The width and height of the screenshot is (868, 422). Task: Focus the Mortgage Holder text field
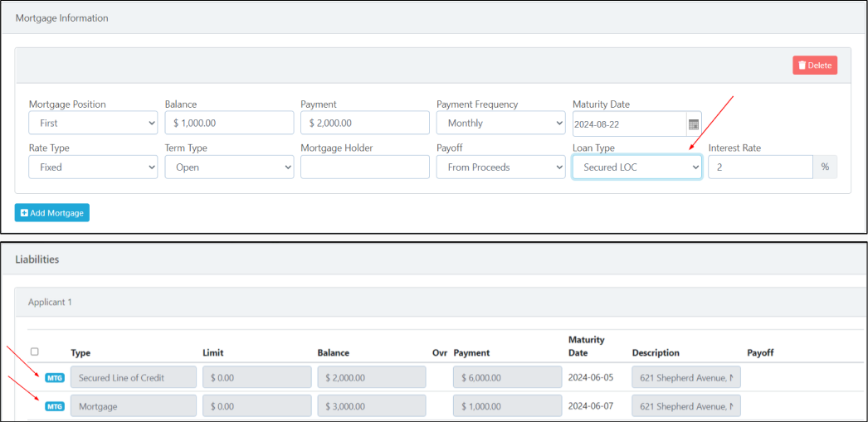point(364,167)
